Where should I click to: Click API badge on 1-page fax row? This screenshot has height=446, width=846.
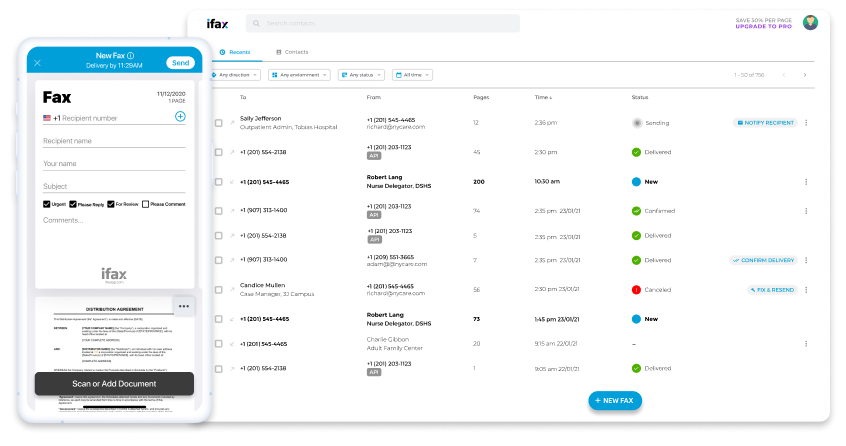pos(374,372)
